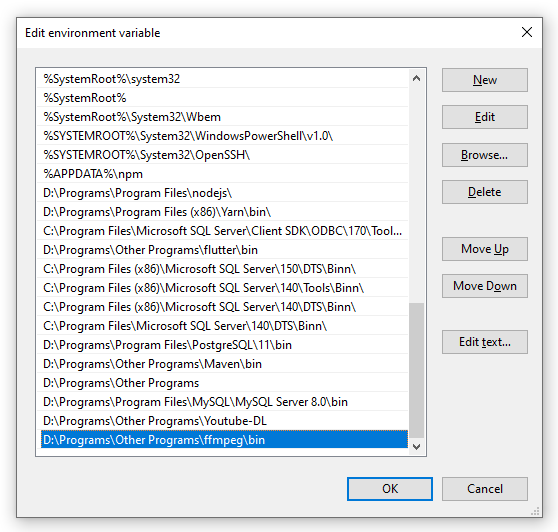This screenshot has height=532, width=558.
Task: Click the scrollbar down arrow
Action: pyautogui.click(x=416, y=447)
